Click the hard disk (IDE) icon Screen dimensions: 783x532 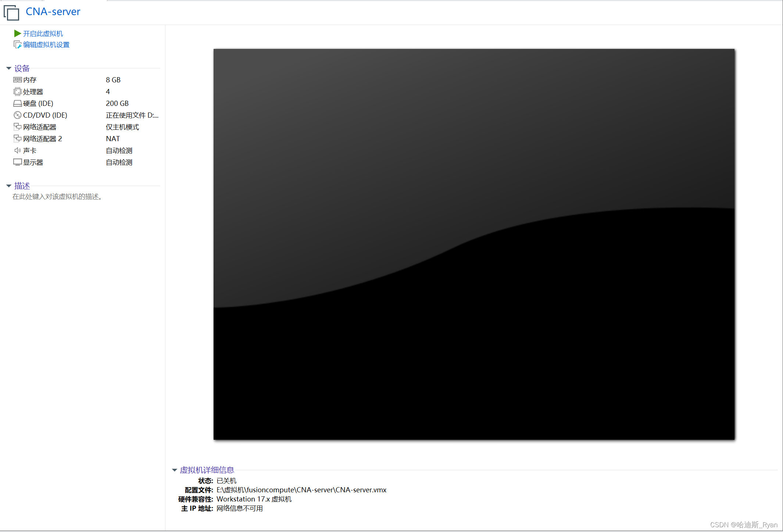pyautogui.click(x=17, y=103)
